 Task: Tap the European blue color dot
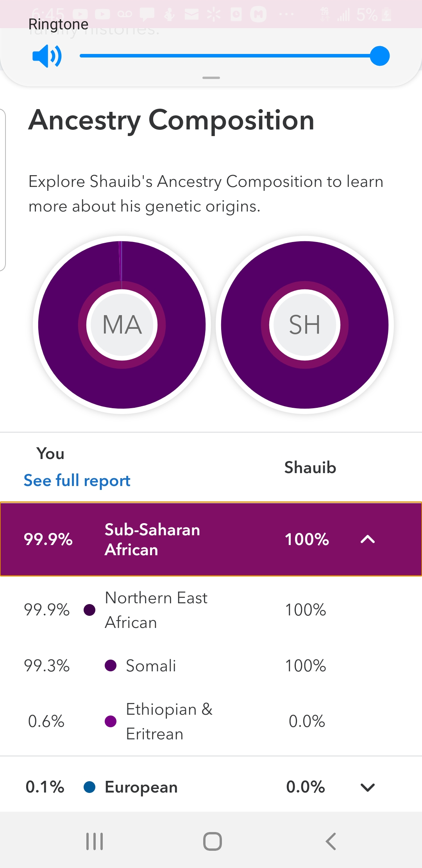[x=89, y=787]
